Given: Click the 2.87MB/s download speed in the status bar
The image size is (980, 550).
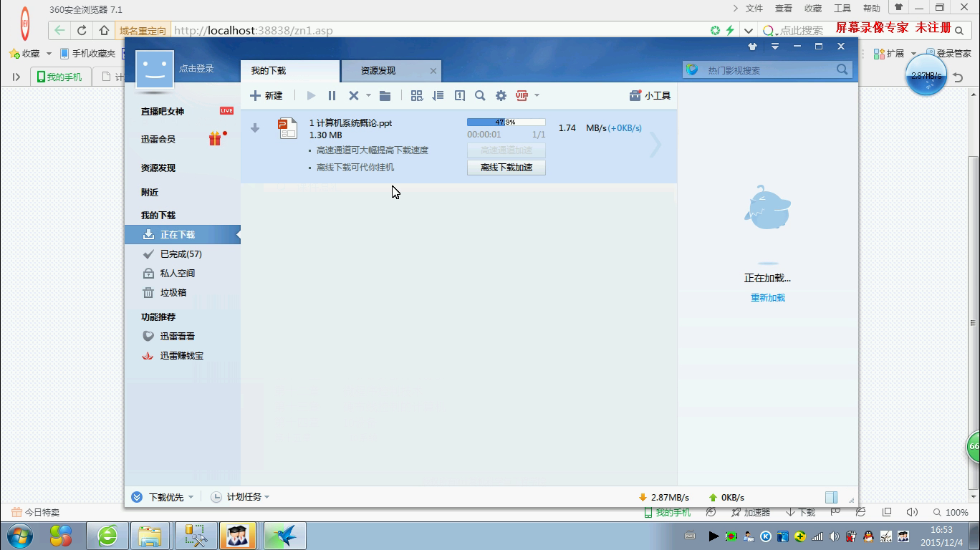Looking at the screenshot, I should [x=663, y=497].
